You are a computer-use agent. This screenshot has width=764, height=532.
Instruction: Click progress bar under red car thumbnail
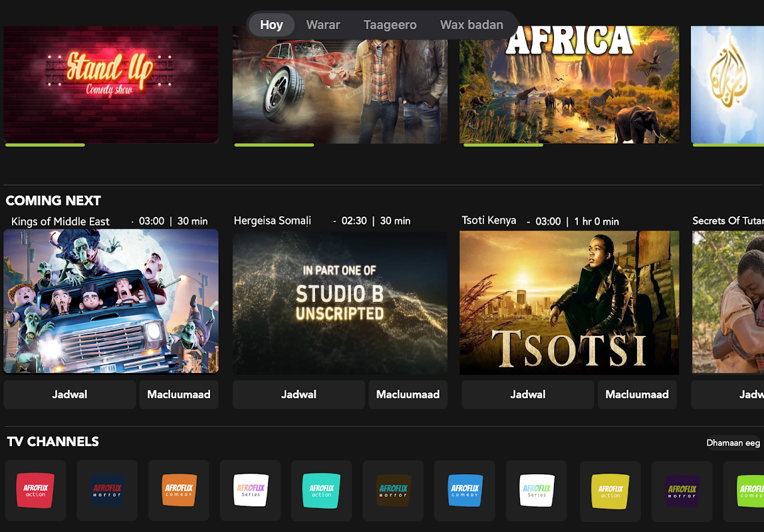(274, 145)
